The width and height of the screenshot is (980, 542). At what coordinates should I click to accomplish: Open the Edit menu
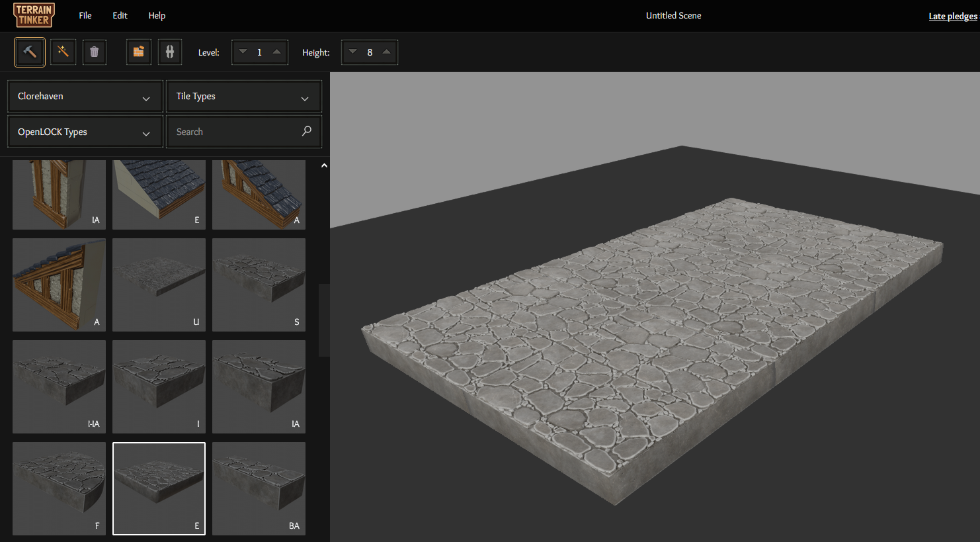[120, 15]
